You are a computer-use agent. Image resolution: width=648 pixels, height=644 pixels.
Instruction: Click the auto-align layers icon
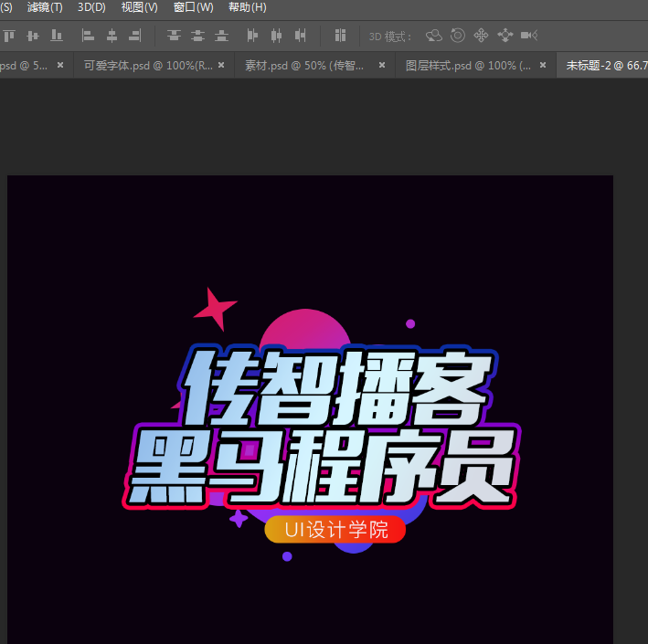click(x=340, y=36)
